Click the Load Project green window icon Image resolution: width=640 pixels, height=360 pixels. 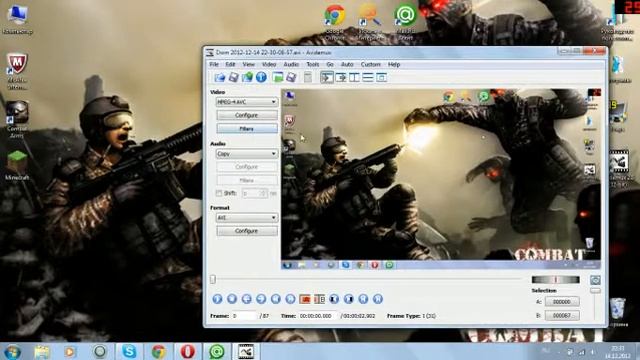tap(278, 77)
